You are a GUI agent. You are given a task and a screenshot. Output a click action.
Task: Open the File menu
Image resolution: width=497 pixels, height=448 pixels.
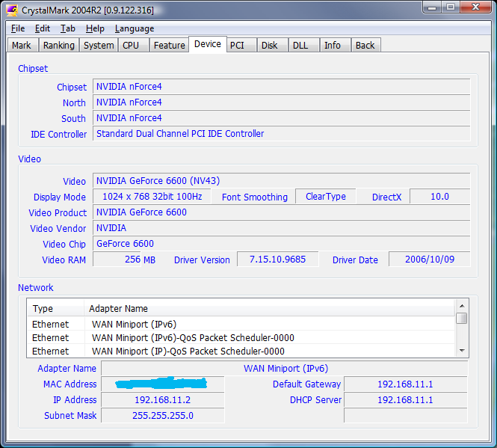(18, 28)
